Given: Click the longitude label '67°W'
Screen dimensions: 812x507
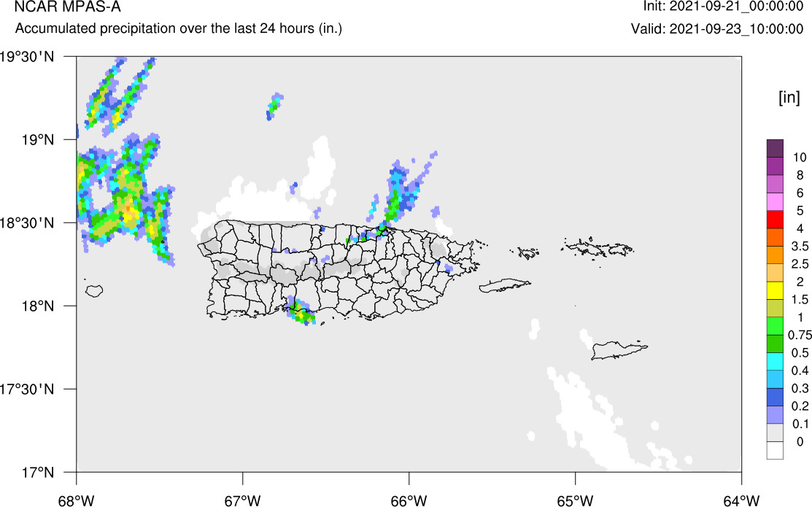Looking at the screenshot, I should tap(243, 500).
